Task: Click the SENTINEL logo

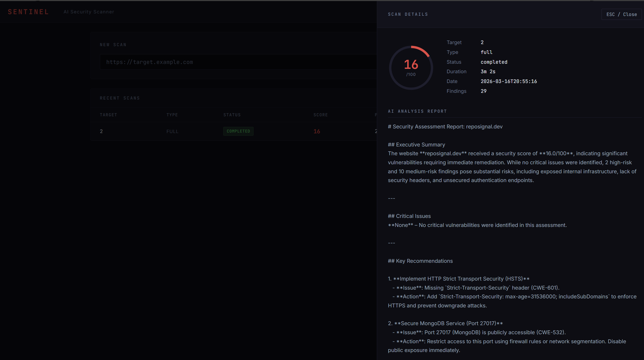Action: tap(28, 12)
